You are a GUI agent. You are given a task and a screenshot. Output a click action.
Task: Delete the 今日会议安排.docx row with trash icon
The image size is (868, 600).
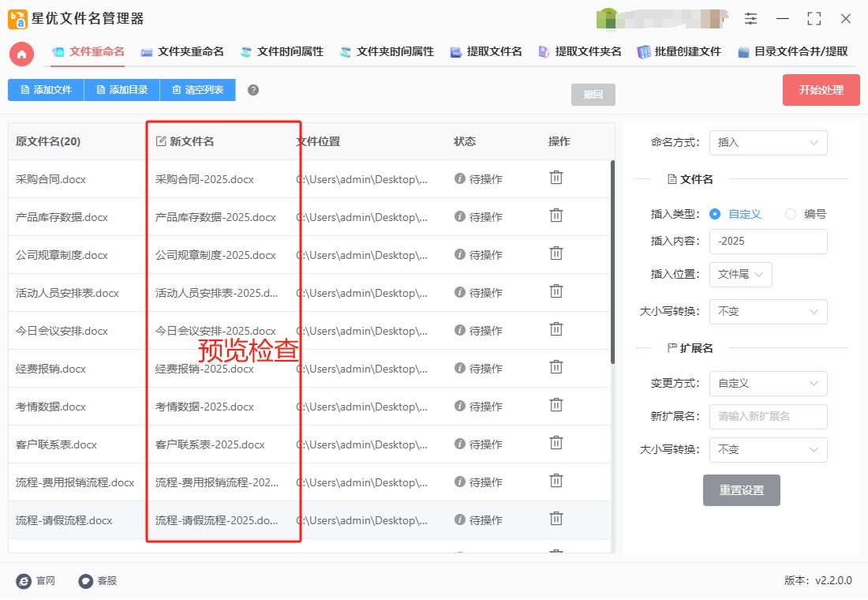[556, 329]
